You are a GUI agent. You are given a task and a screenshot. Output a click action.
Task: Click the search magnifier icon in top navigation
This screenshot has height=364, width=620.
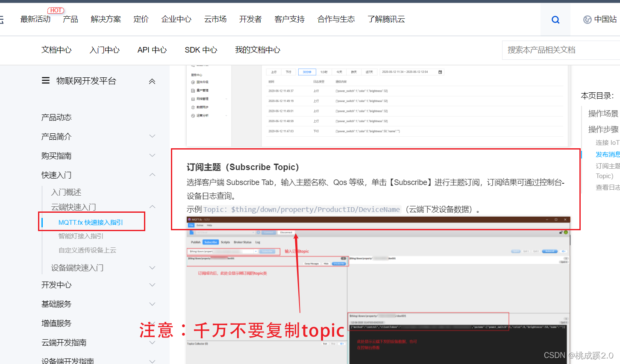[555, 19]
